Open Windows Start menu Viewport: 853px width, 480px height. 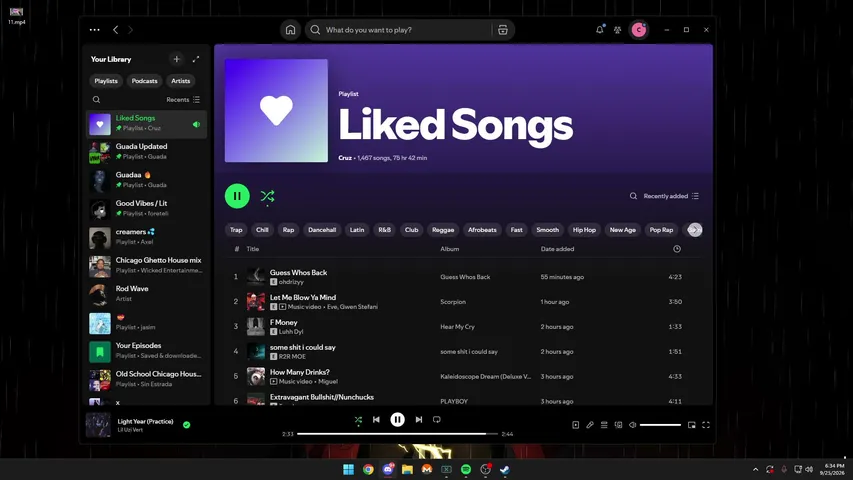pyautogui.click(x=349, y=469)
